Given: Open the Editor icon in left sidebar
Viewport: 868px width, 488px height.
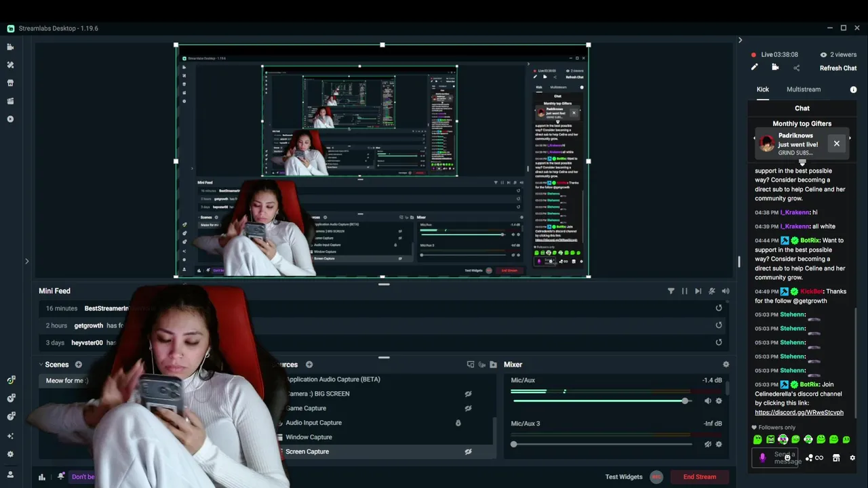Looking at the screenshot, I should (10, 47).
